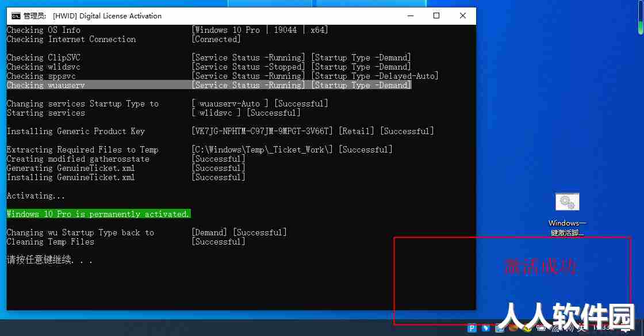The height and width of the screenshot is (336, 644).
Task: Click the 'C:\Windows\Temp\_Ticket_Work\' path
Action: [x=262, y=150]
